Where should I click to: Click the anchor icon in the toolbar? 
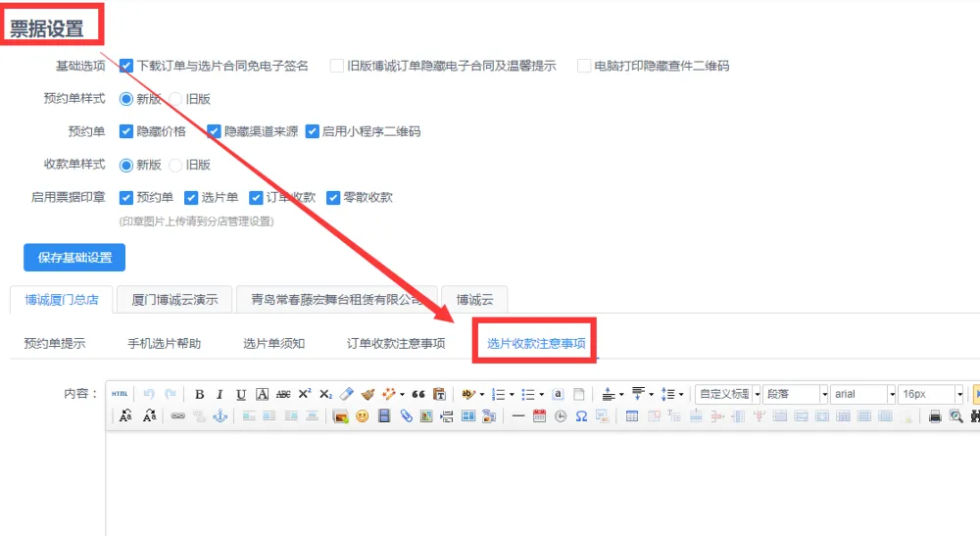coord(220,416)
